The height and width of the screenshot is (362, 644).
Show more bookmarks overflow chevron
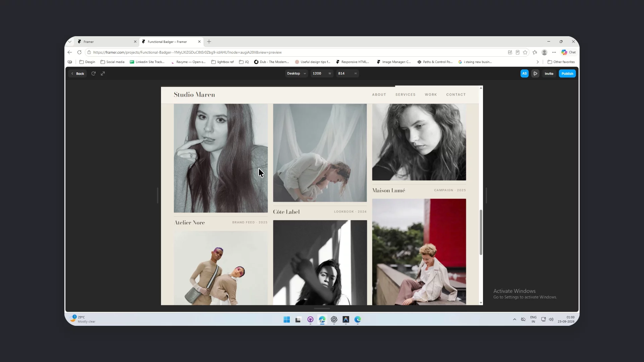(x=538, y=62)
